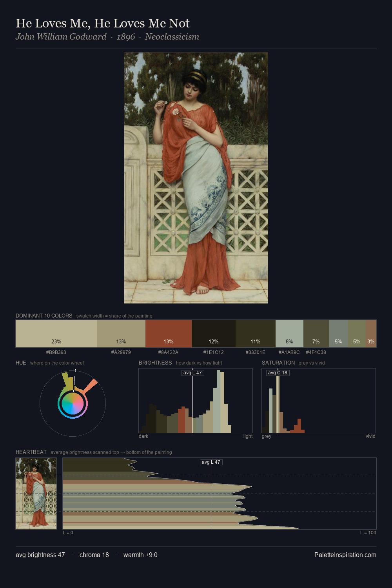Click the hue color wheel center

(73, 403)
